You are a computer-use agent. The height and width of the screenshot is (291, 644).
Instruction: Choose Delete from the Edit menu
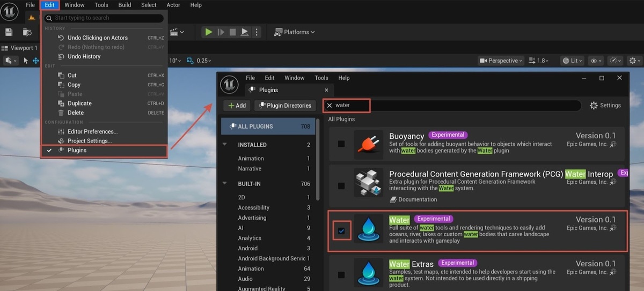click(x=105, y=113)
